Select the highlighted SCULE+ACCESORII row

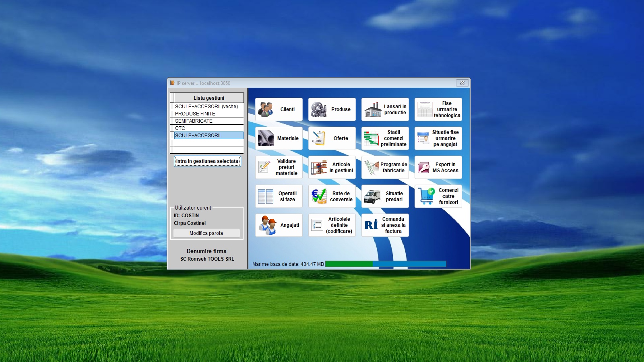point(209,136)
